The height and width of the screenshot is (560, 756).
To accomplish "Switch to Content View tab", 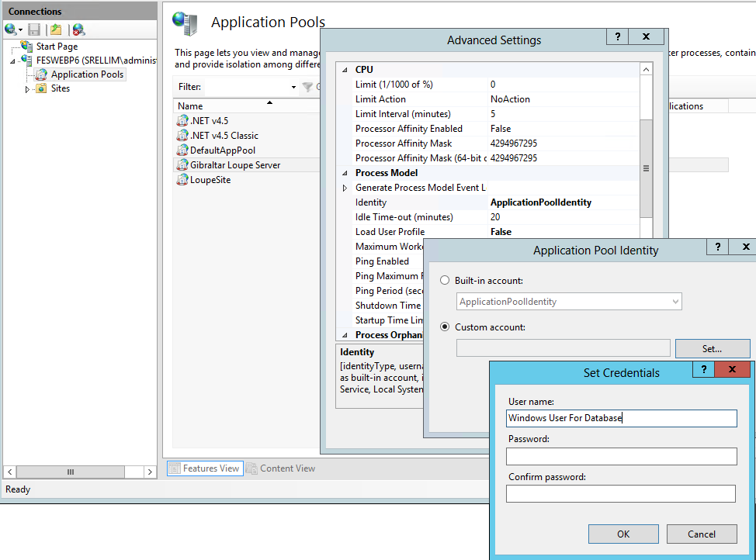I will (x=280, y=468).
